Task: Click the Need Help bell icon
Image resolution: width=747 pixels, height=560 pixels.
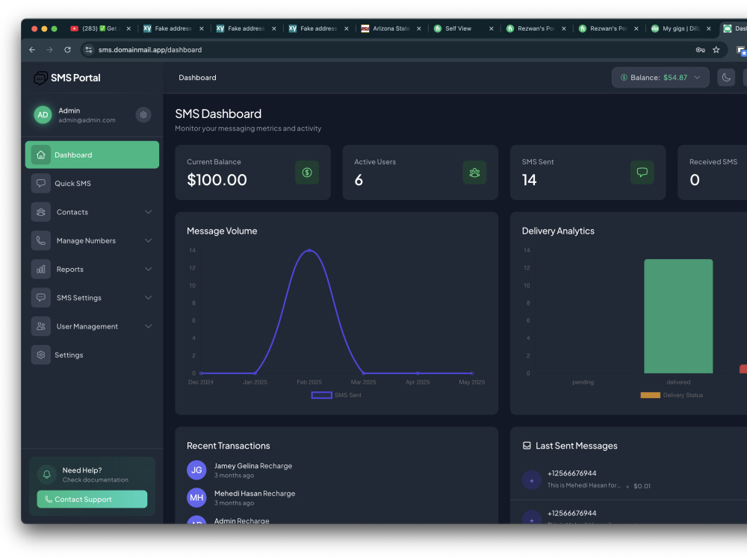Action: click(46, 474)
